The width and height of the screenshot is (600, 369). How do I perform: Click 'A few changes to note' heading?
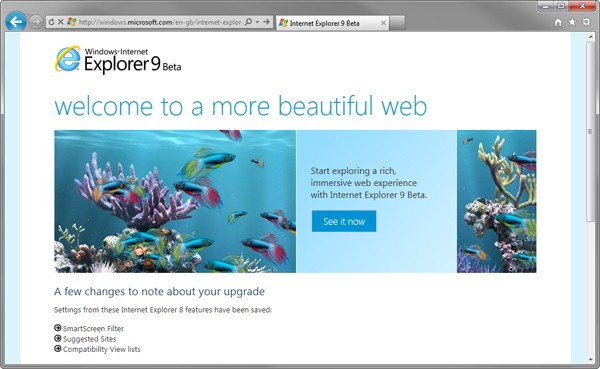159,292
